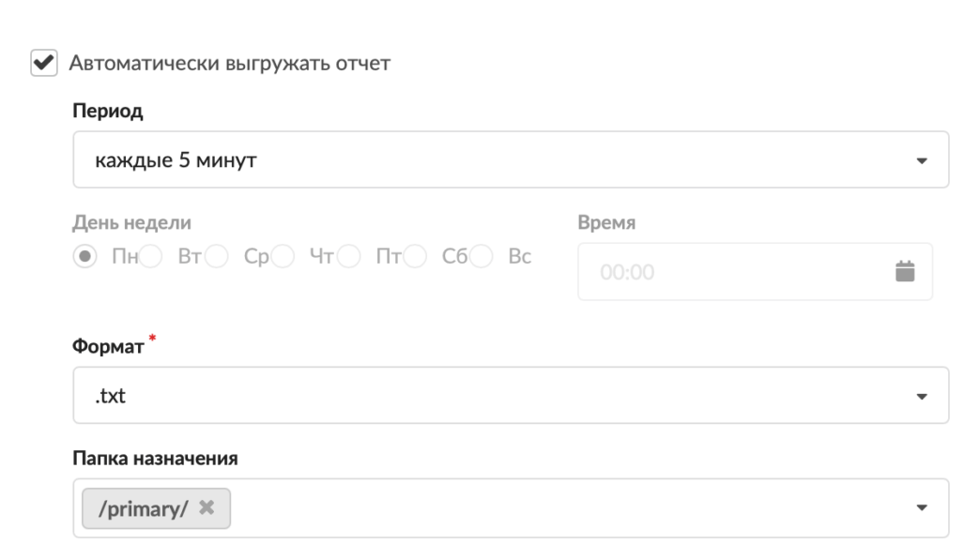This screenshot has width=980, height=544.
Task: Open the calendar icon in the Время field
Action: pyautogui.click(x=904, y=272)
